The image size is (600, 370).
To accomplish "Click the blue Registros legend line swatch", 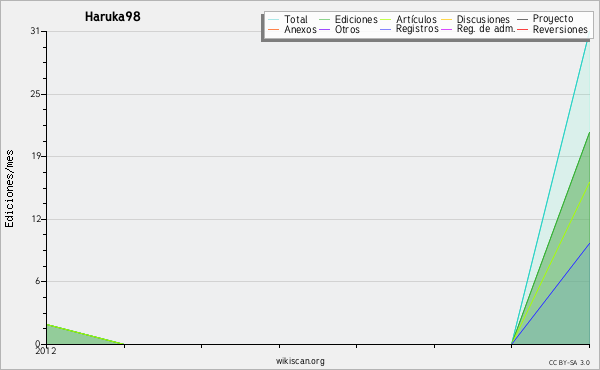I will (x=385, y=29).
